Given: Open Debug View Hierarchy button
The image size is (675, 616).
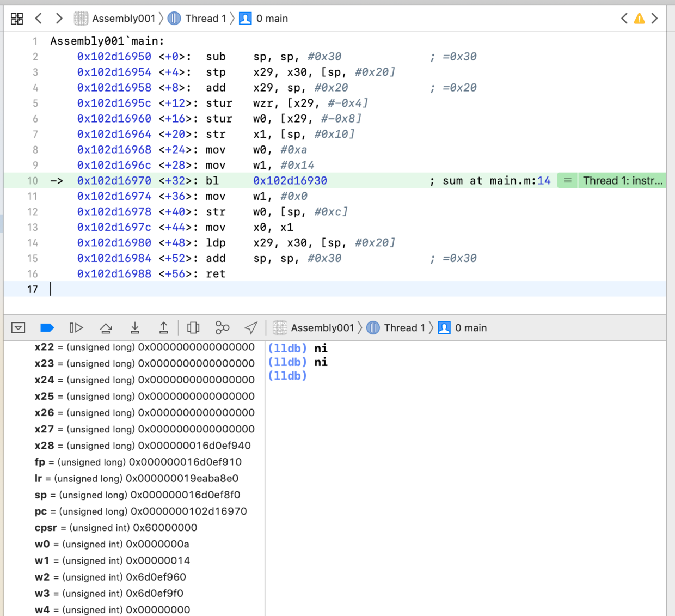Looking at the screenshot, I should tap(193, 328).
